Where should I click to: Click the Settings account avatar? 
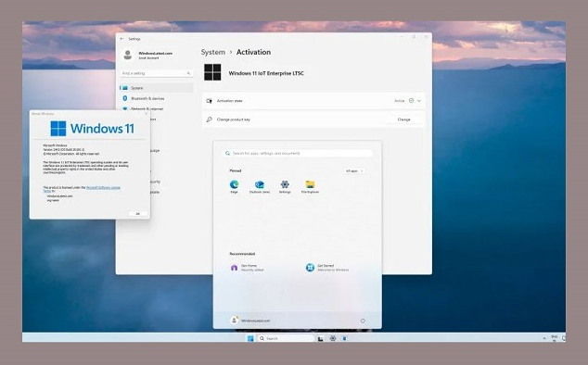(127, 55)
